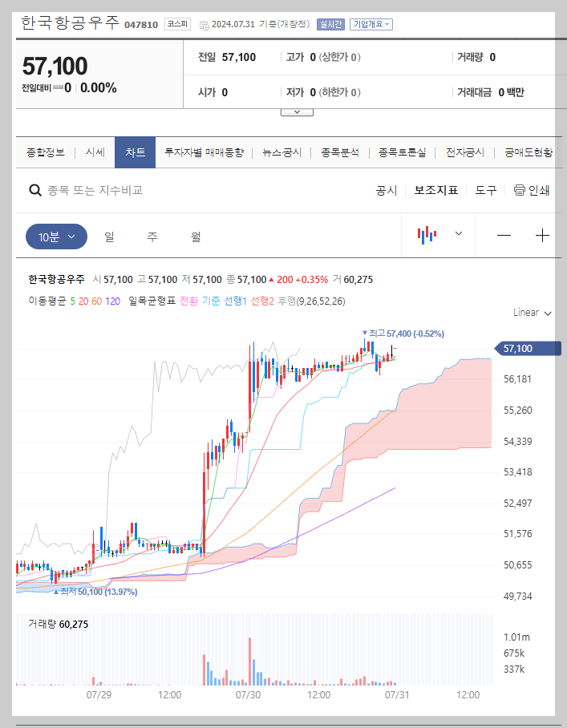Click inside the stock comparison search field
The image size is (567, 728).
pos(120,190)
